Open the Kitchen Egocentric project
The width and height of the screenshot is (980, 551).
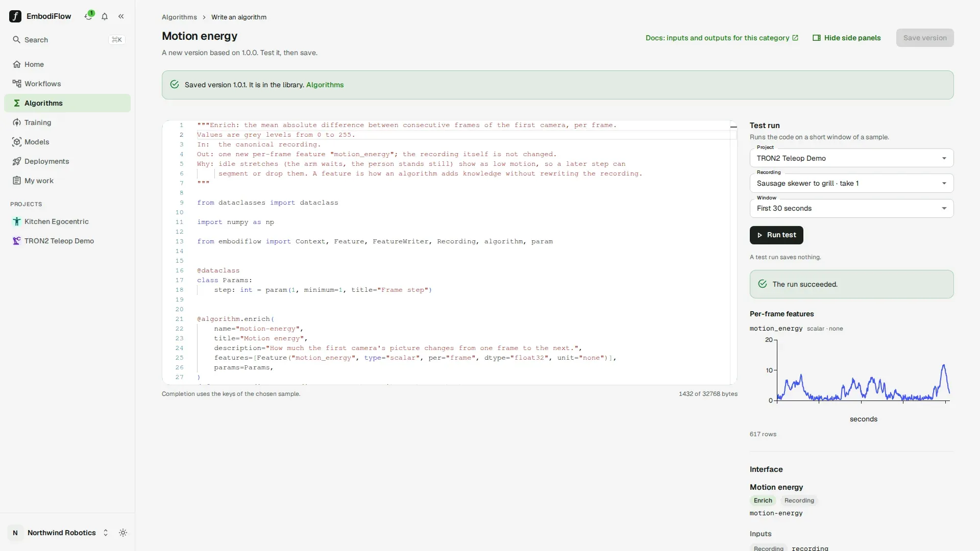point(67,221)
